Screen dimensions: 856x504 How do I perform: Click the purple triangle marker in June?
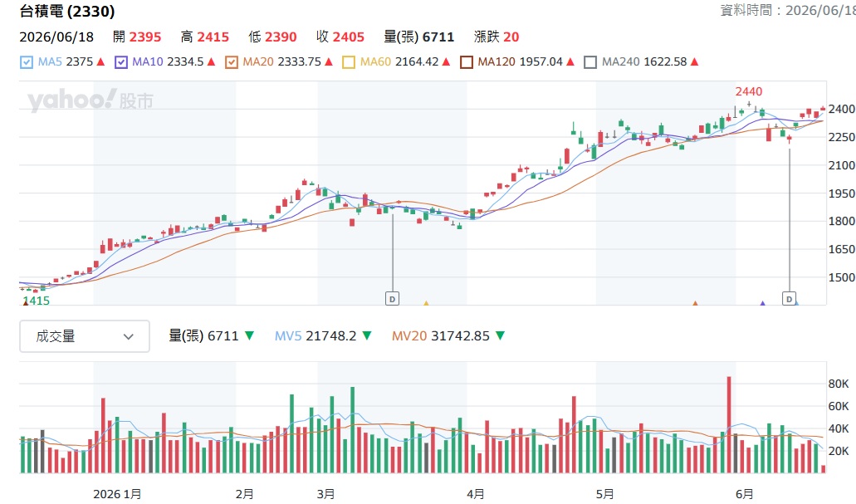[763, 303]
